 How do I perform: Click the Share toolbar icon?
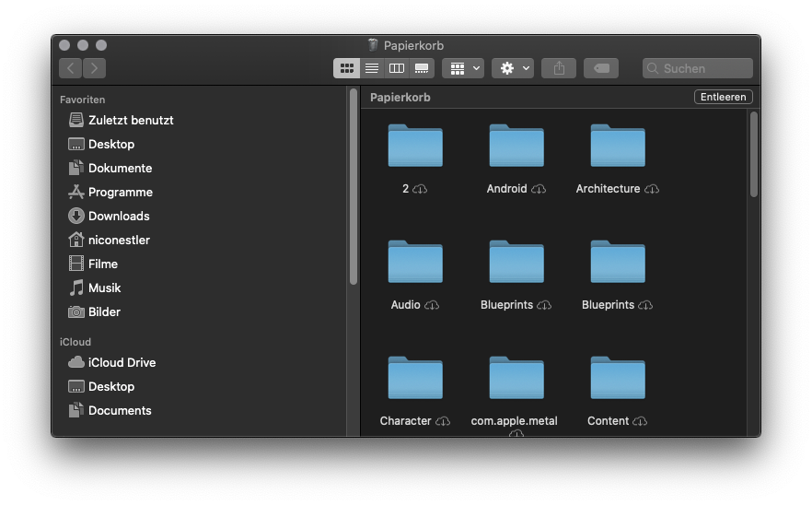point(559,68)
